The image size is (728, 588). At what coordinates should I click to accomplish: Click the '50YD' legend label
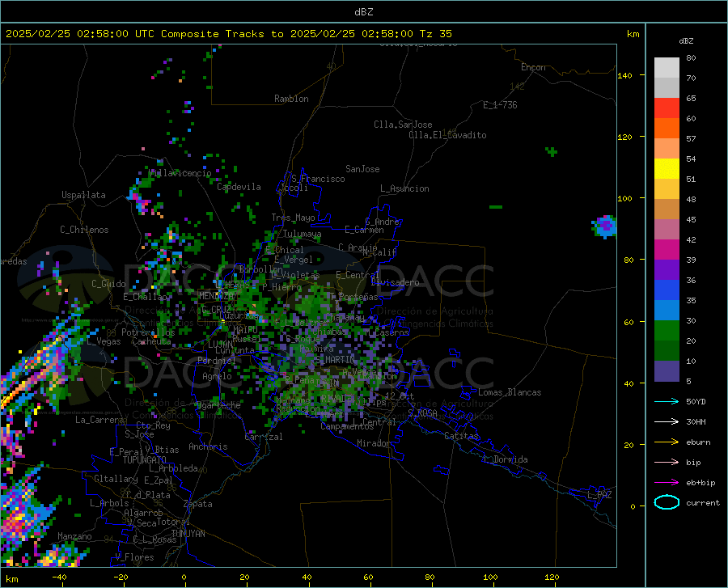click(696, 401)
